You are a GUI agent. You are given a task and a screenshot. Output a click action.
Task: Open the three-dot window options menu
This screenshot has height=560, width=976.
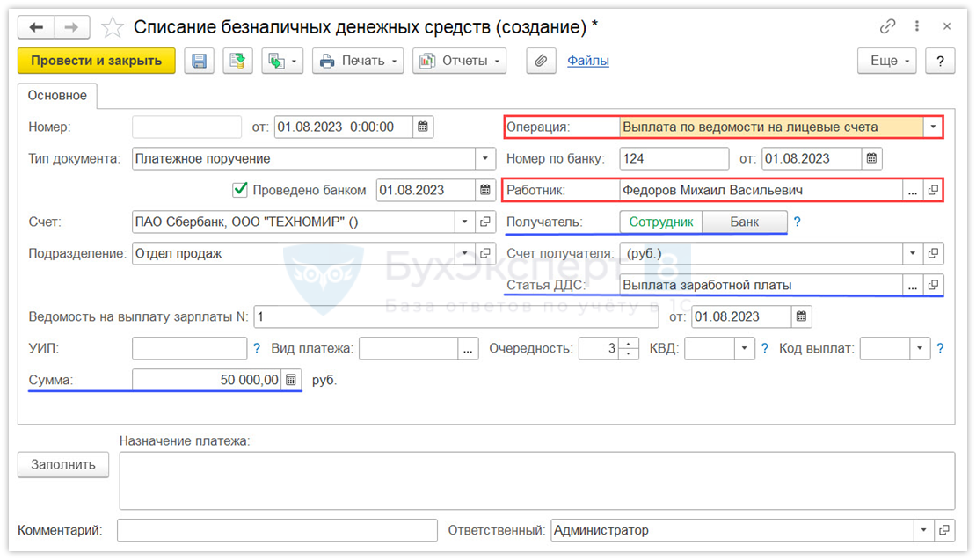pos(917,26)
